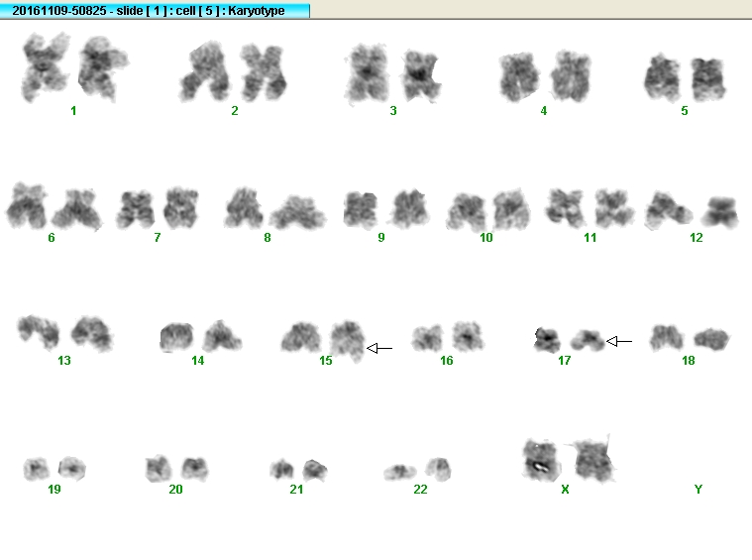Pick the right chromosome 8 image
This screenshot has height=560, width=752.
[298, 211]
